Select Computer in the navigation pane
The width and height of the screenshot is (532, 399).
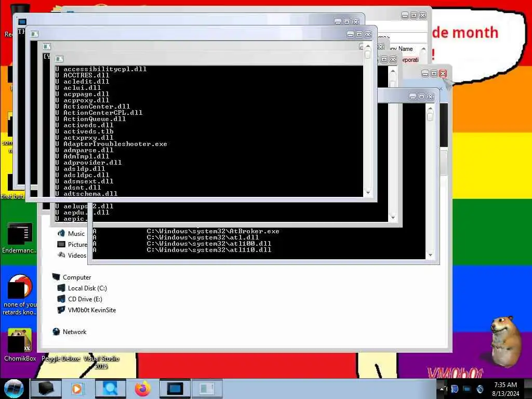tap(77, 277)
